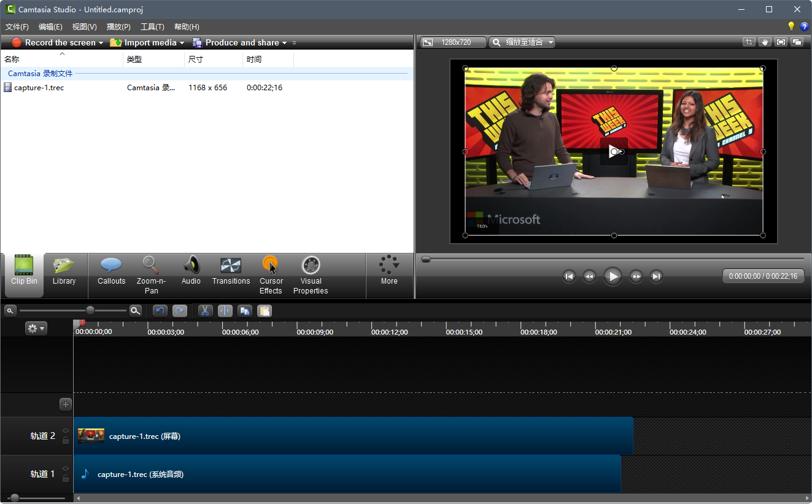Jump to next clip button

pyautogui.click(x=656, y=276)
